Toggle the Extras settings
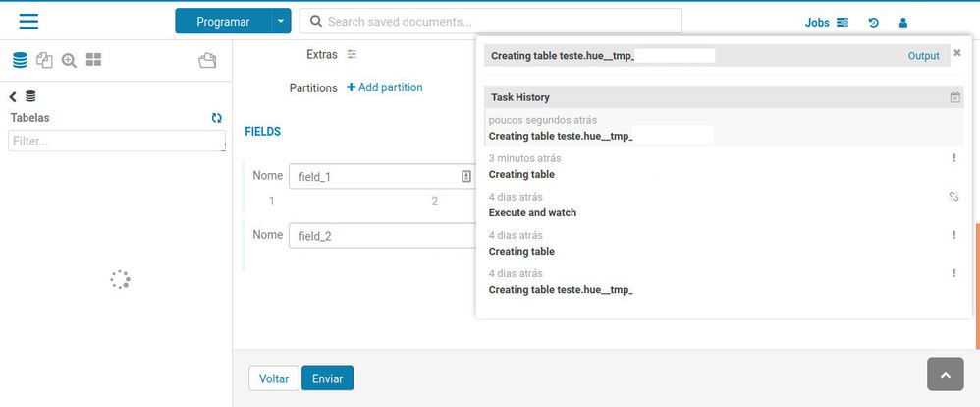Image resolution: width=980 pixels, height=407 pixels. (x=352, y=54)
